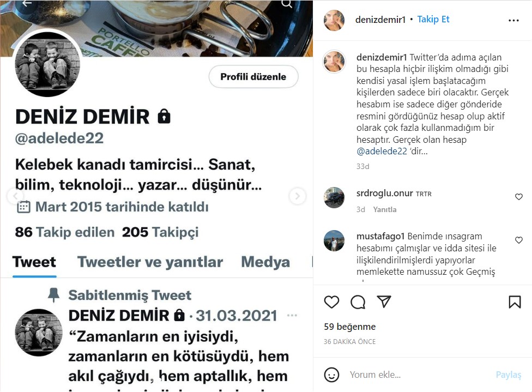
Task: Like srdroglu.onur's comment
Action: 519,197
